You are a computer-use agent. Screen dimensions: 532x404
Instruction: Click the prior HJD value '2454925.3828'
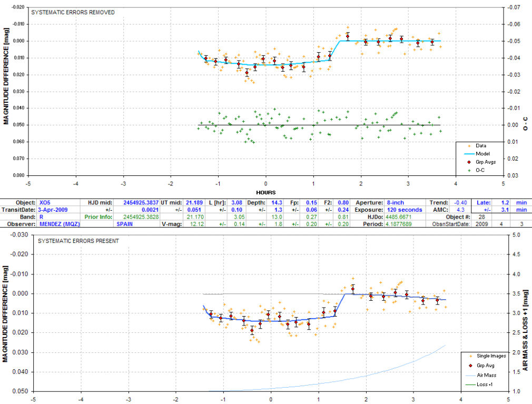point(141,217)
